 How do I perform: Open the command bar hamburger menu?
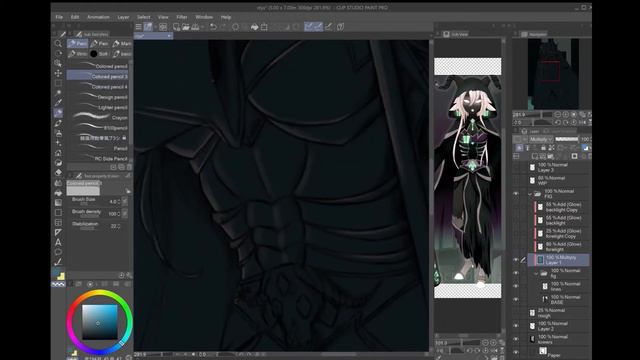click(x=138, y=27)
